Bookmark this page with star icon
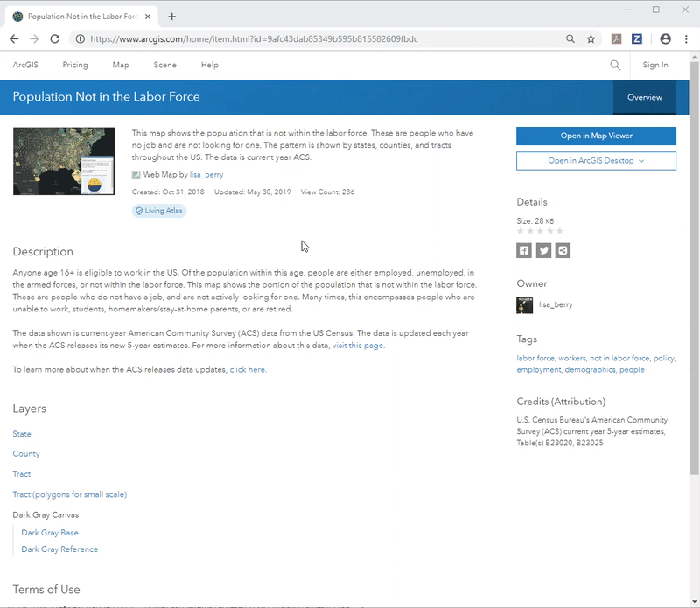Image resolution: width=700 pixels, height=608 pixels. coord(591,39)
